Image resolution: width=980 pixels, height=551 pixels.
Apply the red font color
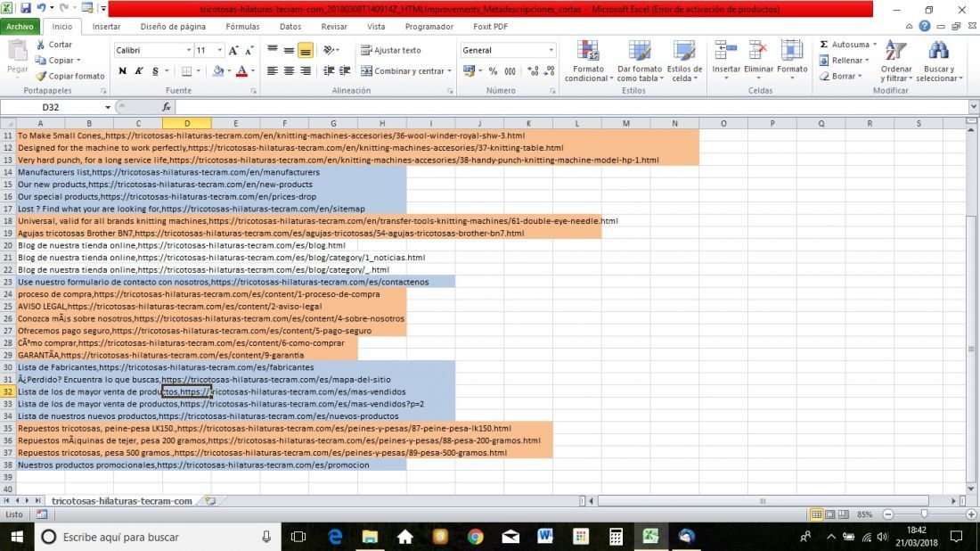[x=241, y=70]
